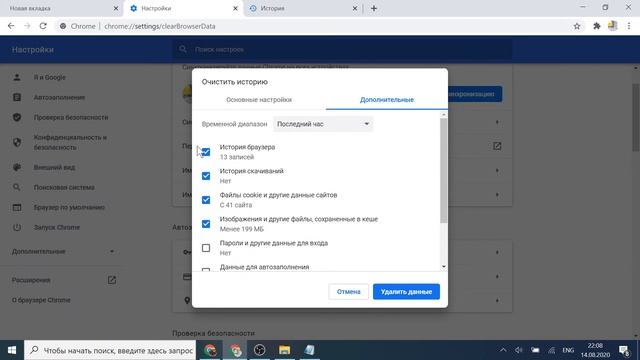This screenshot has width=640, height=360.
Task: Click the Windows taskbar search box
Action: 110,350
